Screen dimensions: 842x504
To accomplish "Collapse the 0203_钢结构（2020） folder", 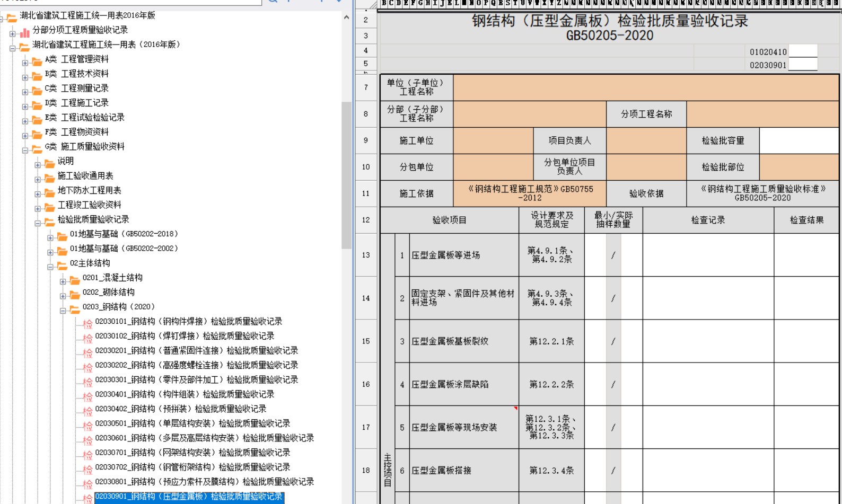I will click(x=63, y=311).
